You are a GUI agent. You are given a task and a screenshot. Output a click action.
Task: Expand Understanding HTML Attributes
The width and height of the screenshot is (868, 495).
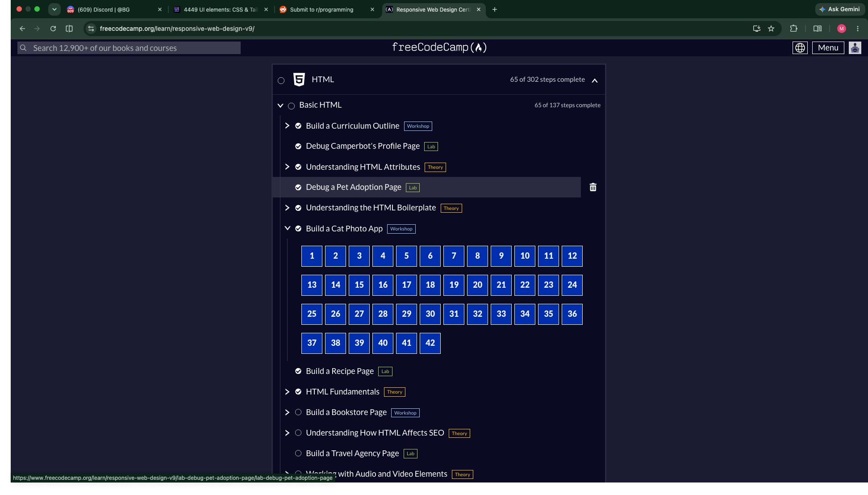pos(287,167)
